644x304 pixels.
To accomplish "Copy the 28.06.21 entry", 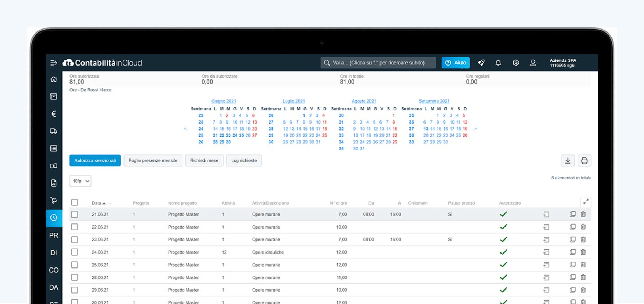I will tap(573, 277).
